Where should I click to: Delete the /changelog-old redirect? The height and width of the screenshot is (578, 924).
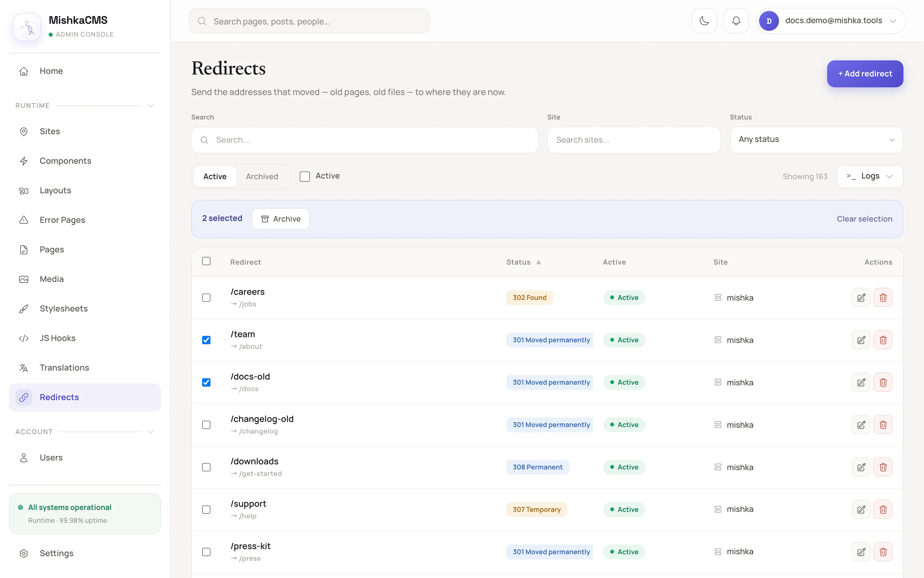click(x=883, y=425)
